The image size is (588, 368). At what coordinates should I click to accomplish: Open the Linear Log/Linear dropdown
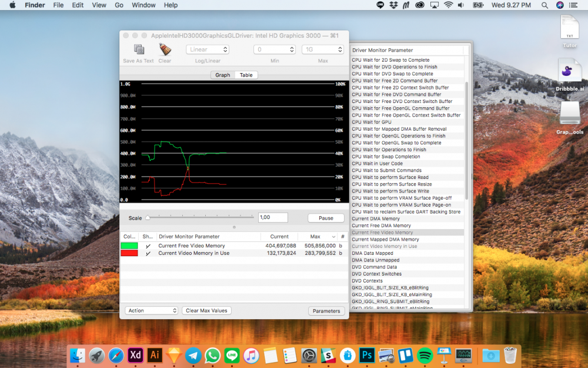click(208, 49)
